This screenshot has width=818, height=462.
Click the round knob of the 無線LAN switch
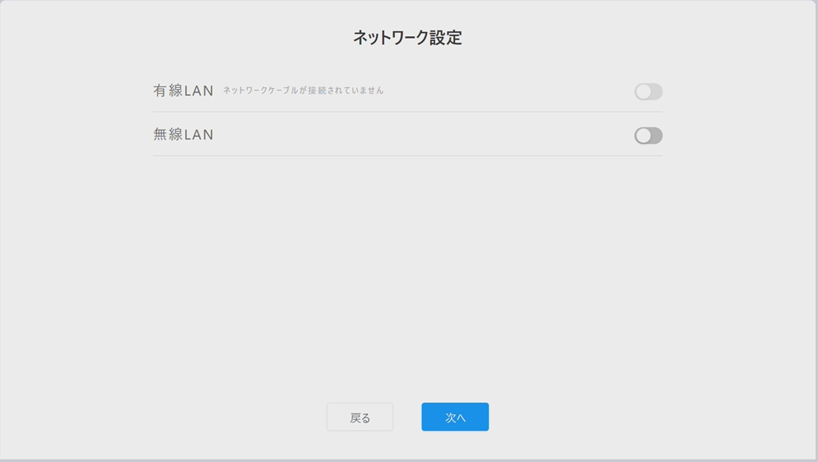(643, 136)
